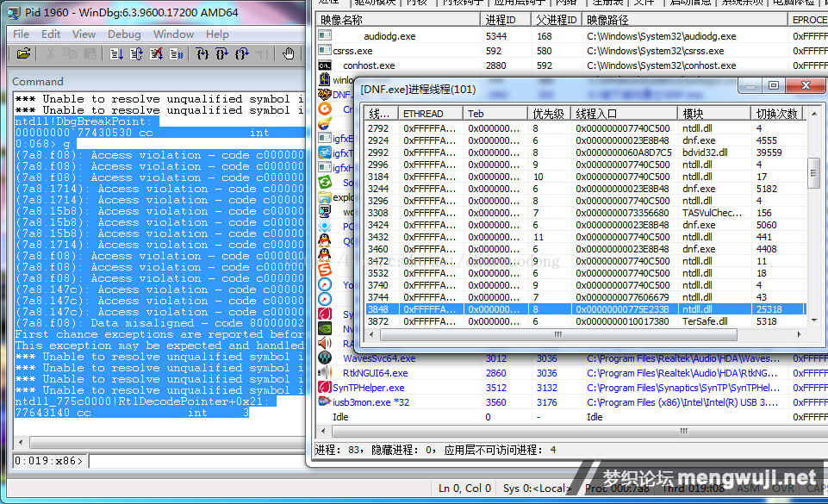Screen dimensions: 828x504
Task: Click the Step Out toolbar icon
Action: coord(242,53)
